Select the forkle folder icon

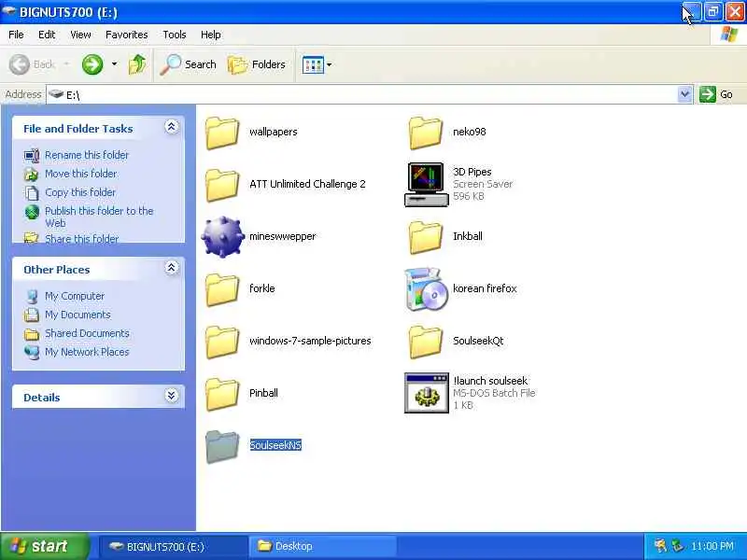[x=222, y=289]
